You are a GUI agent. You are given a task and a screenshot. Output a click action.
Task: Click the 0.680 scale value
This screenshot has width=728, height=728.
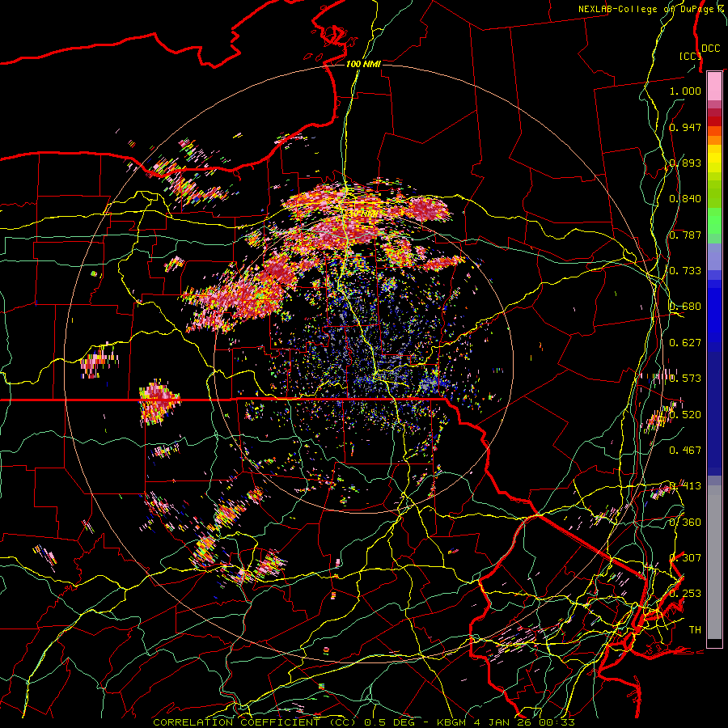[685, 306]
